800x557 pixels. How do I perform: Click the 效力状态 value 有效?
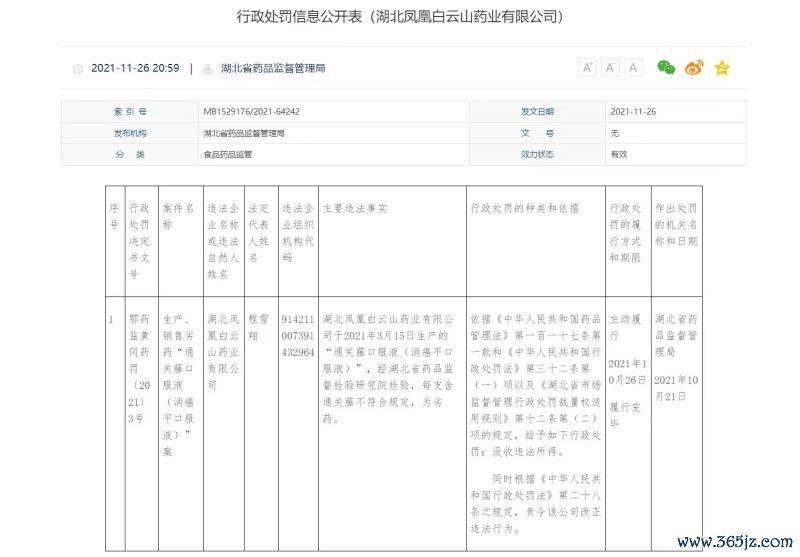pyautogui.click(x=619, y=154)
